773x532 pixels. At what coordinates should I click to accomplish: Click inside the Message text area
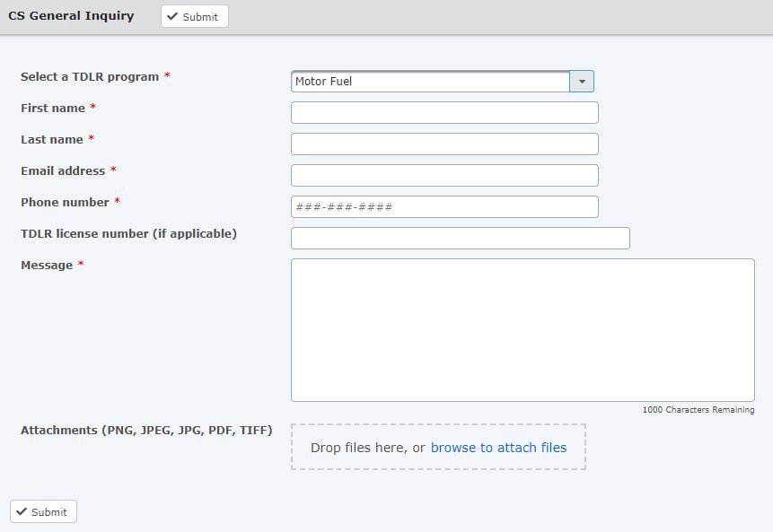pos(523,329)
